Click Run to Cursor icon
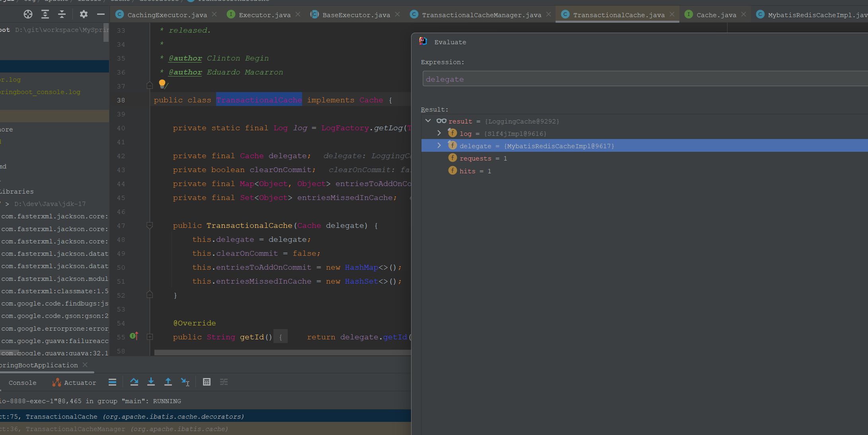Screen dimensions: 868x435 [x=185, y=382]
